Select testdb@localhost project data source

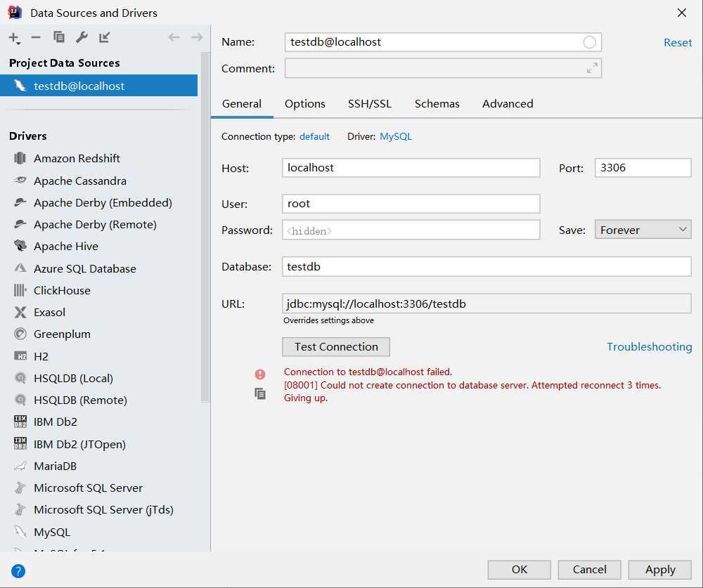tap(98, 86)
